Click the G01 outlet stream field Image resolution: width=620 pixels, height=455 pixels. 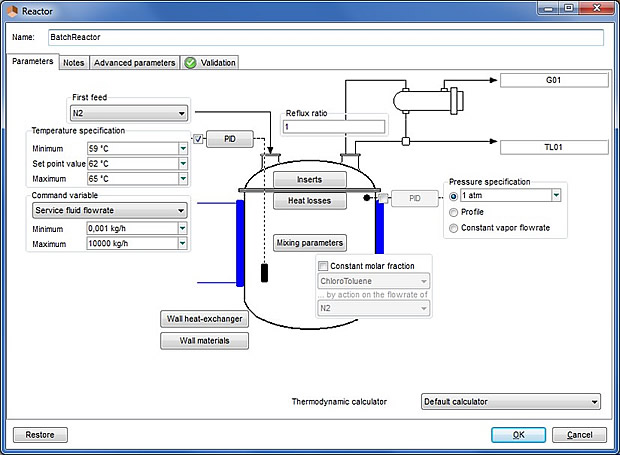click(554, 80)
